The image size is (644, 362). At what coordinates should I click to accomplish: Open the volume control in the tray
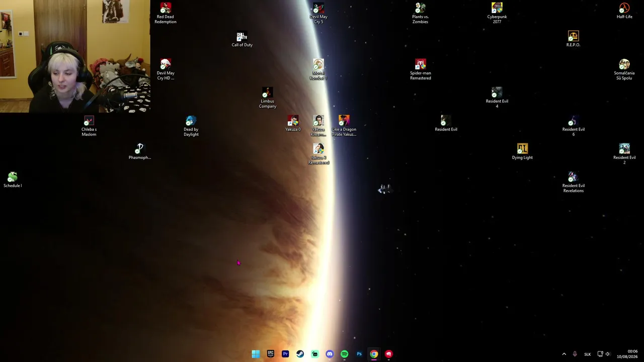608,354
